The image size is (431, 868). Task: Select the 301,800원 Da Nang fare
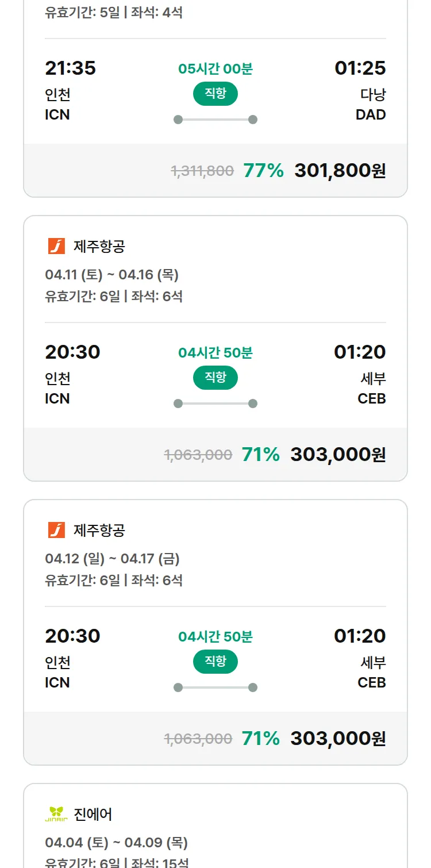pyautogui.click(x=340, y=171)
